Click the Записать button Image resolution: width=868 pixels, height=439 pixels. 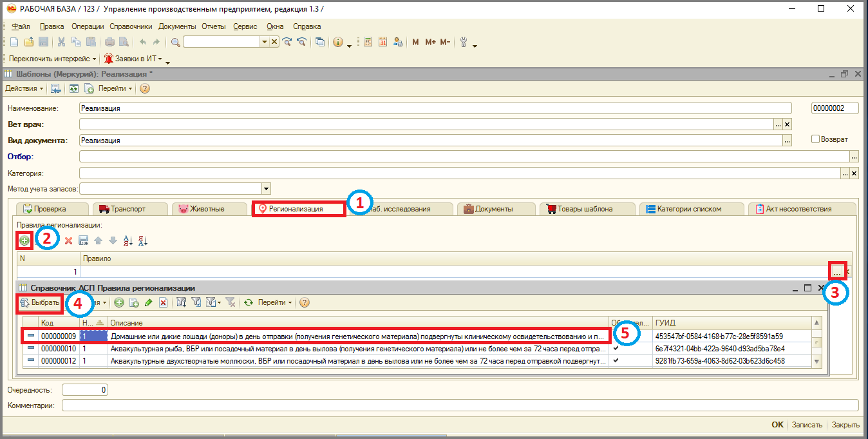(x=807, y=425)
